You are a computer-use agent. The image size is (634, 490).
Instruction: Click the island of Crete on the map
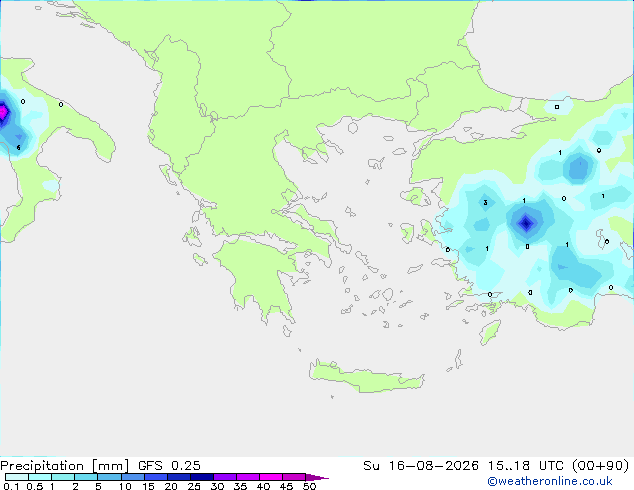[366, 378]
